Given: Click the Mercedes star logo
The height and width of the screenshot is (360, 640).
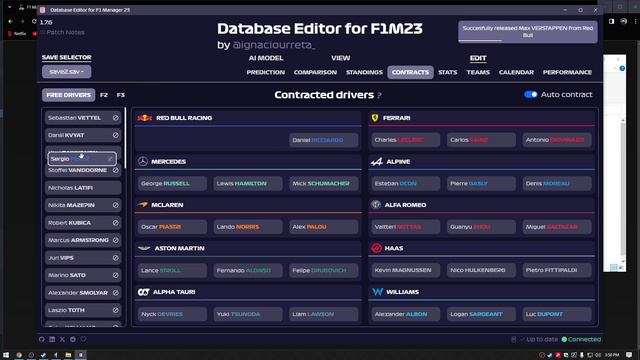Looking at the screenshot, I should pos(142,162).
